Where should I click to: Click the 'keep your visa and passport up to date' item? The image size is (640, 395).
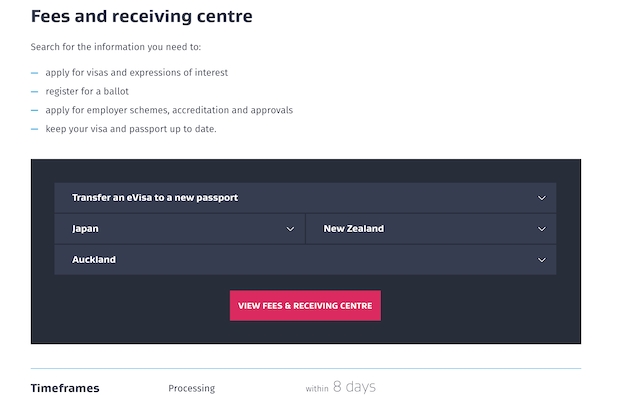click(x=131, y=129)
